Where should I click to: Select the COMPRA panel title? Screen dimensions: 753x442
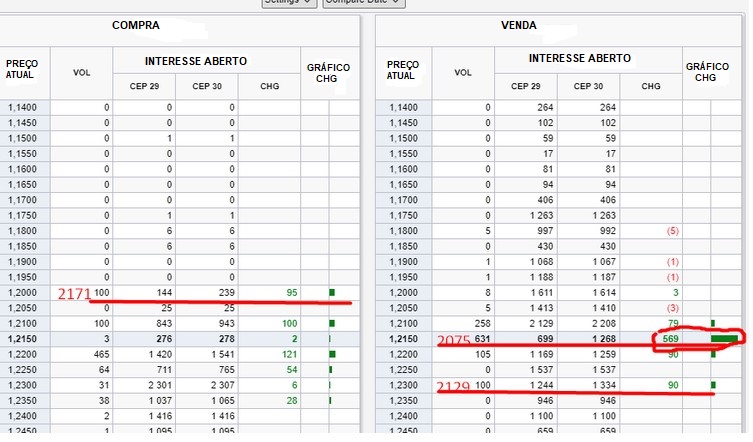click(x=136, y=25)
